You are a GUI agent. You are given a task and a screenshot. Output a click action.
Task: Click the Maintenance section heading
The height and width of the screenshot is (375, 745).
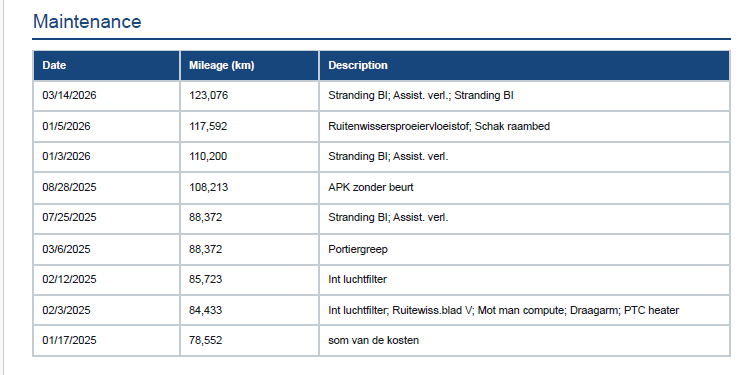[87, 22]
